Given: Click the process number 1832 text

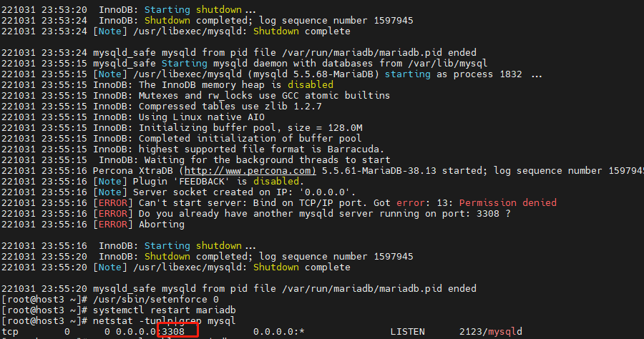Looking at the screenshot, I should click(x=510, y=74).
